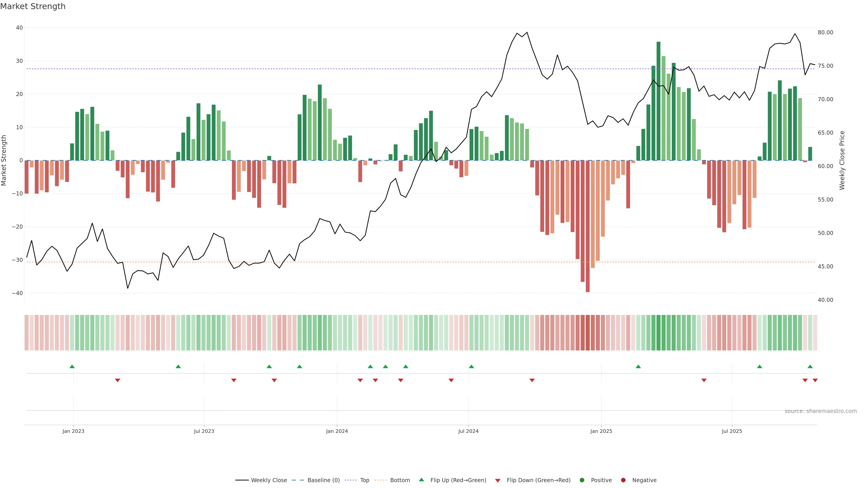Click the green flip-up marker just after Jul 2024
The image size is (868, 488).
471,366
